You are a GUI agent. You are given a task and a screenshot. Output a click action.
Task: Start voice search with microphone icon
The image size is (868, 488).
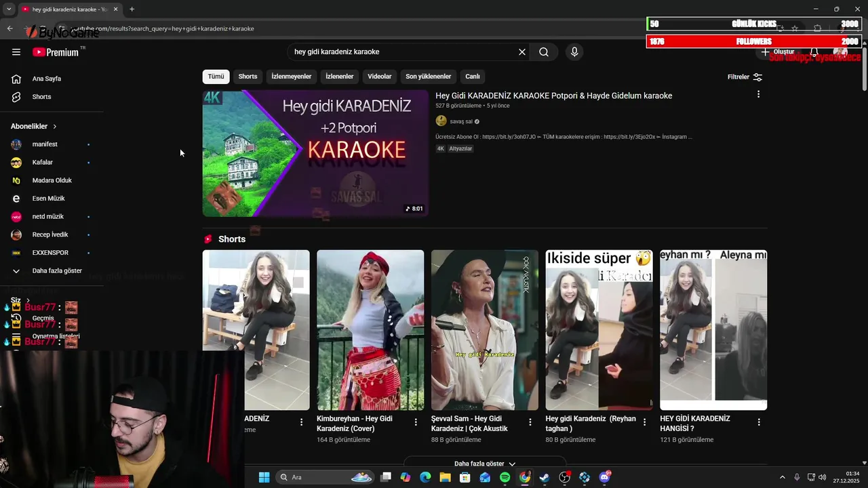(574, 52)
